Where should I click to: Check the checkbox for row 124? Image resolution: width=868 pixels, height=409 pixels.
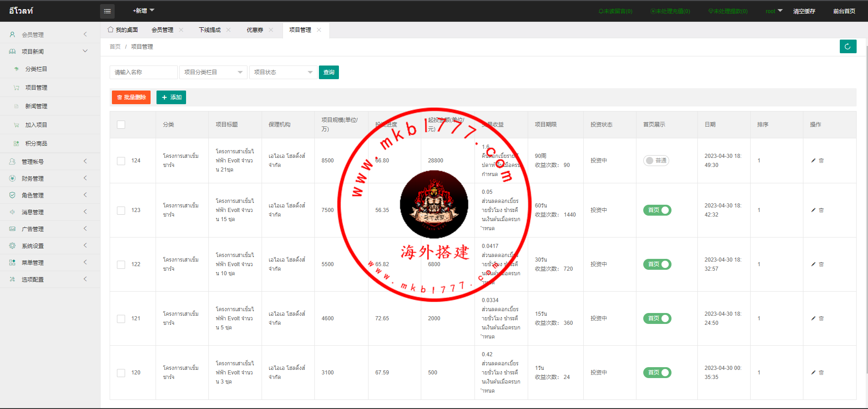(121, 161)
